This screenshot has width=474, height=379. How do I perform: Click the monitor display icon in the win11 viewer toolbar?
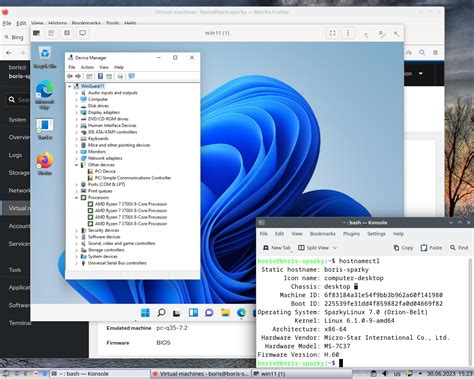(x=82, y=33)
